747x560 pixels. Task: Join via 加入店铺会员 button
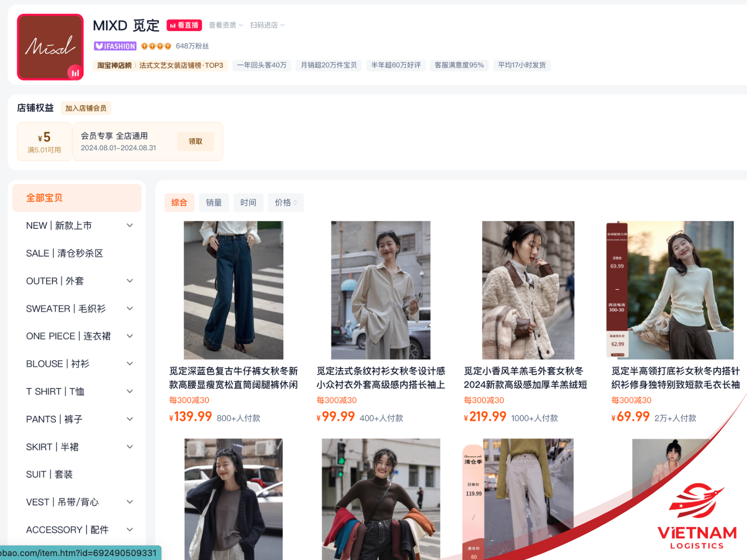pyautogui.click(x=86, y=108)
